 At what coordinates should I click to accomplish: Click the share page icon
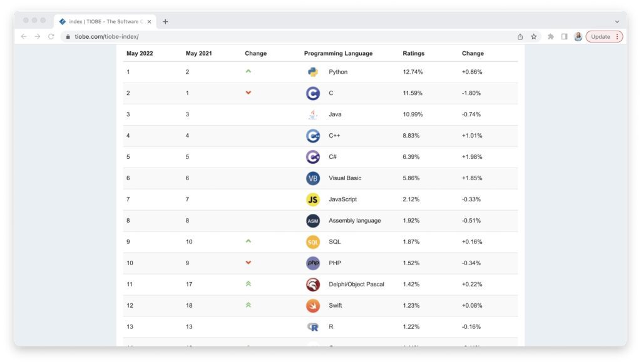[x=520, y=37]
